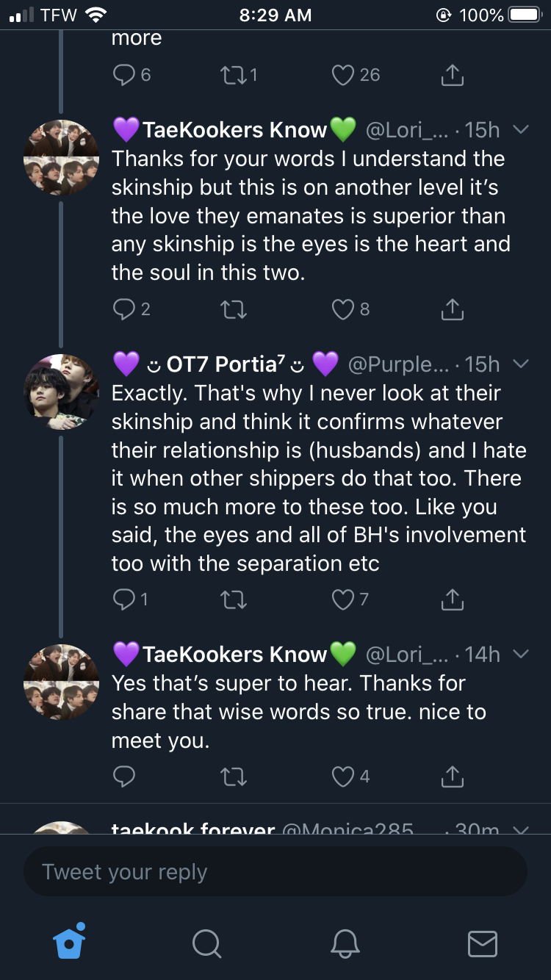The image size is (551, 980).
Task: Retweet the "Yes that's super to hear" tweet
Action: pos(234,777)
